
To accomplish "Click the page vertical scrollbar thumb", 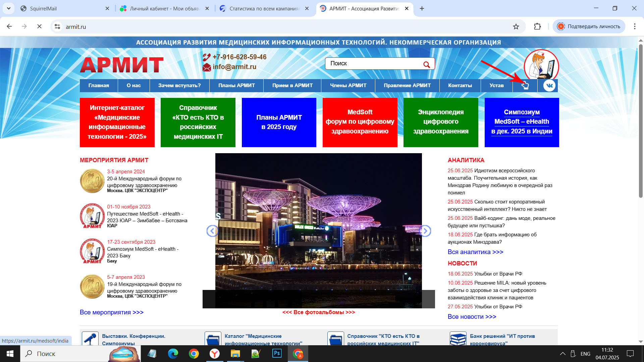I will [x=640, y=121].
